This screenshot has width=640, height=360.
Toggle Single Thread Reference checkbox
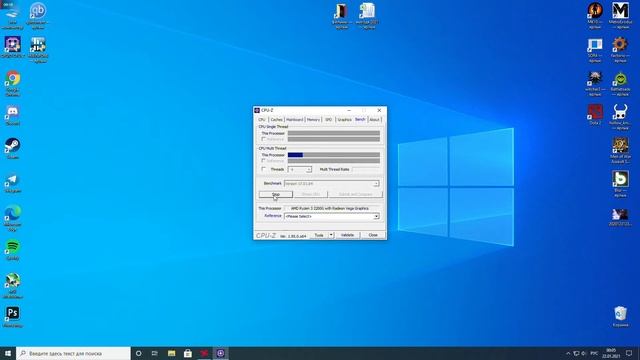(x=263, y=139)
